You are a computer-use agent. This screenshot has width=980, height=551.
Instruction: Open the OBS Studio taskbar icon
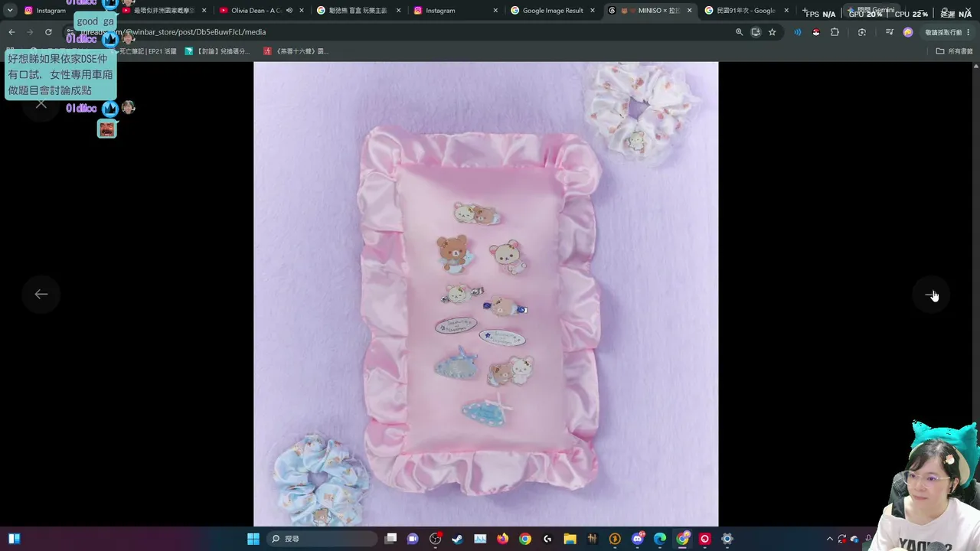point(436,539)
